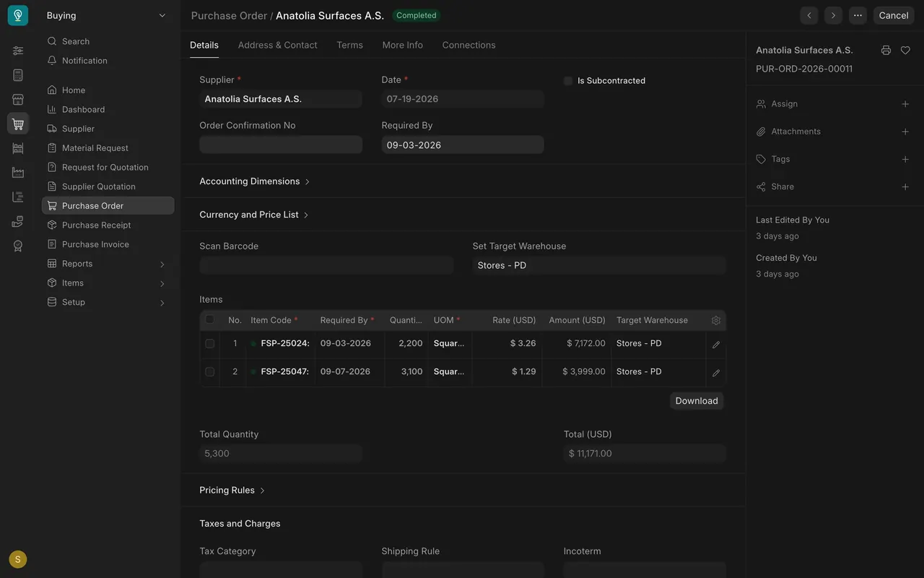Open the More Info tab

403,45
